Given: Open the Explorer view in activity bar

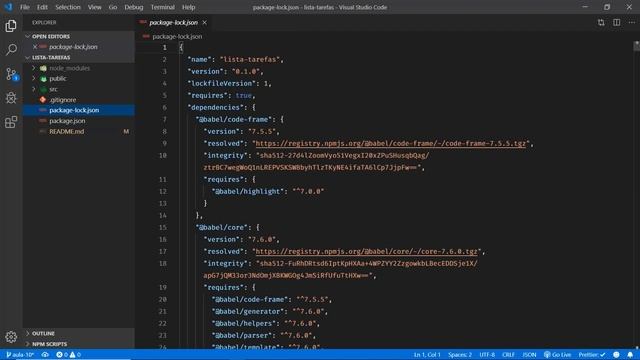Looking at the screenshot, I should [x=11, y=26].
